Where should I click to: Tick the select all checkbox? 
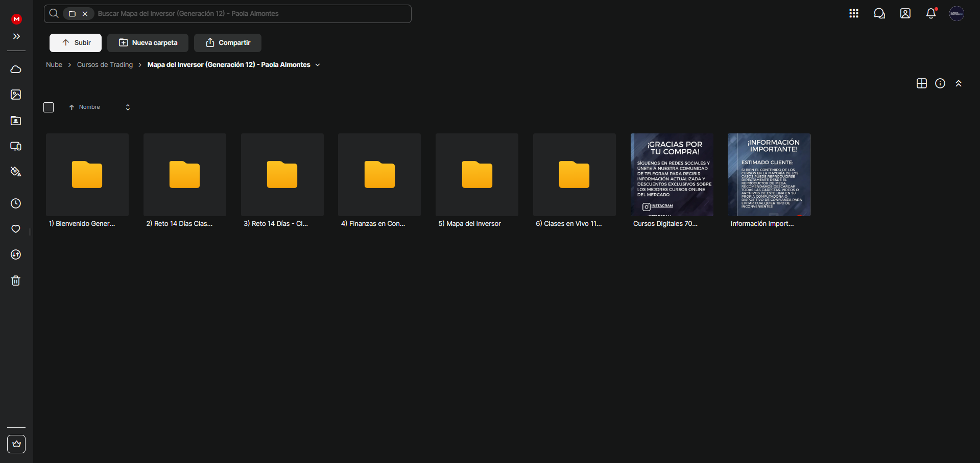49,107
